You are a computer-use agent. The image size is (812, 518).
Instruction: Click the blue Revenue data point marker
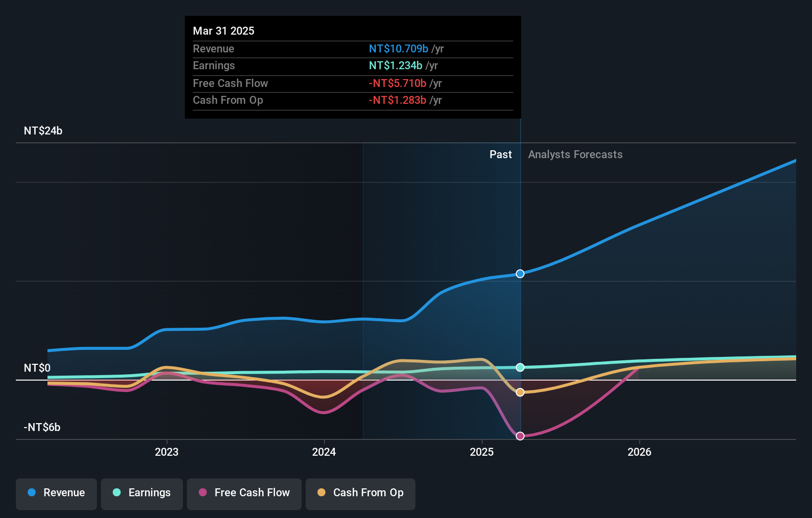pyautogui.click(x=520, y=274)
